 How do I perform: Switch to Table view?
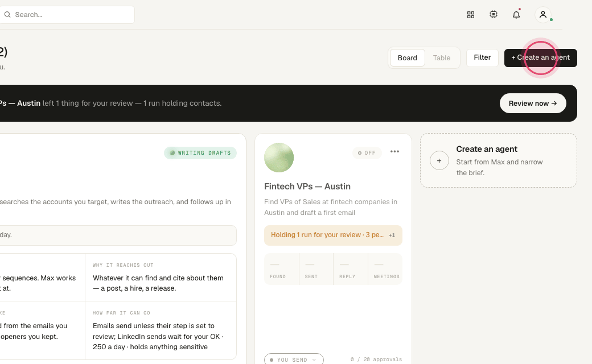pos(441,58)
